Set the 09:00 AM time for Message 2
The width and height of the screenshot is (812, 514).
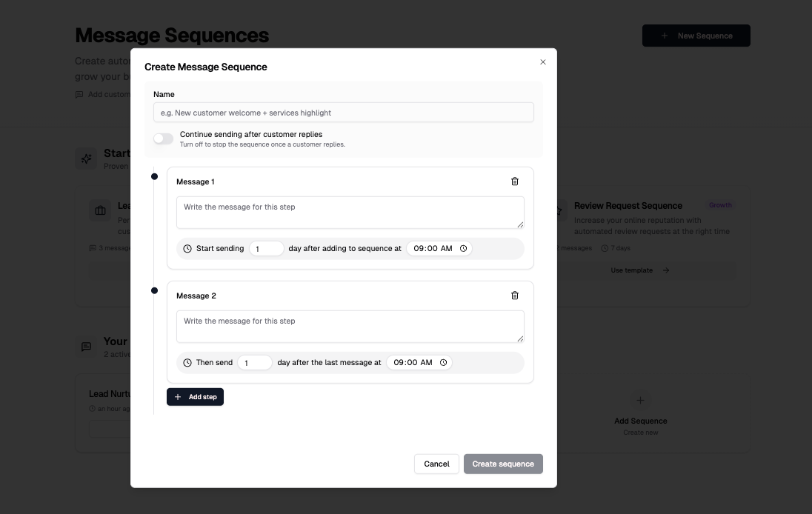point(419,362)
